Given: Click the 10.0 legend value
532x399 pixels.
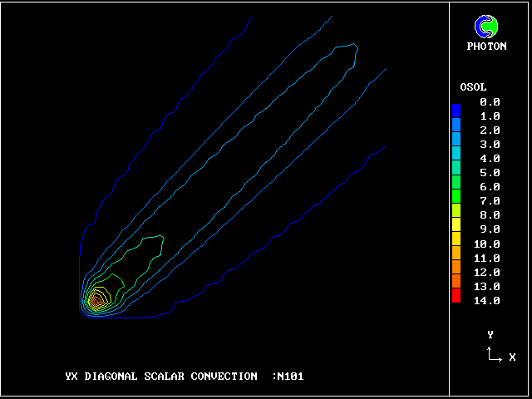Looking at the screenshot, I should point(487,244).
